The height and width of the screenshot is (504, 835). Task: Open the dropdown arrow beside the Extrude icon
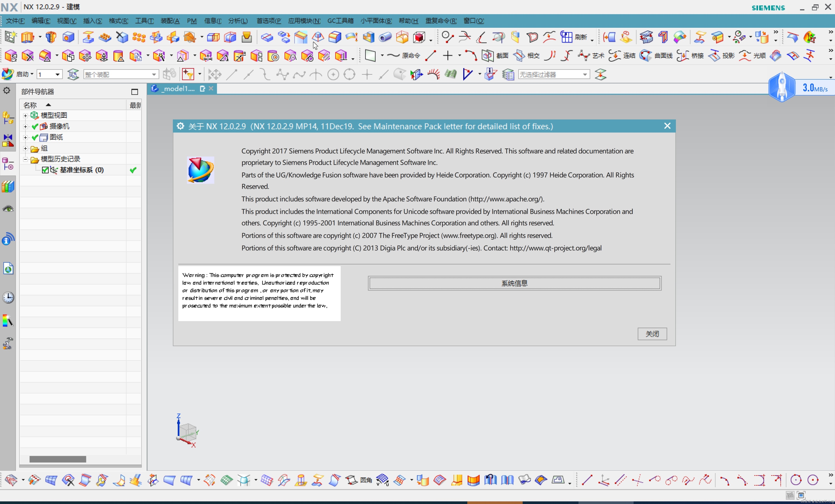tap(40, 37)
